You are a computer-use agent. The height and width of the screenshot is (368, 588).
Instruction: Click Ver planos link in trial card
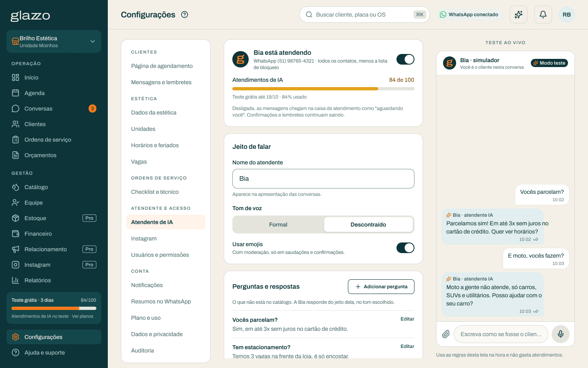82,316
